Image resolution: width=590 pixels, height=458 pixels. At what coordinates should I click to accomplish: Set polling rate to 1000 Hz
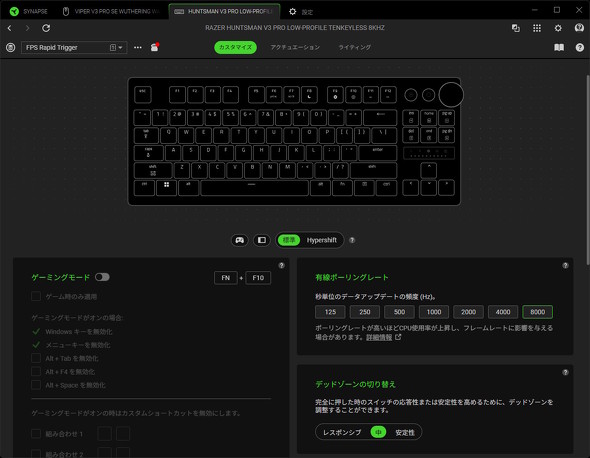coord(434,312)
